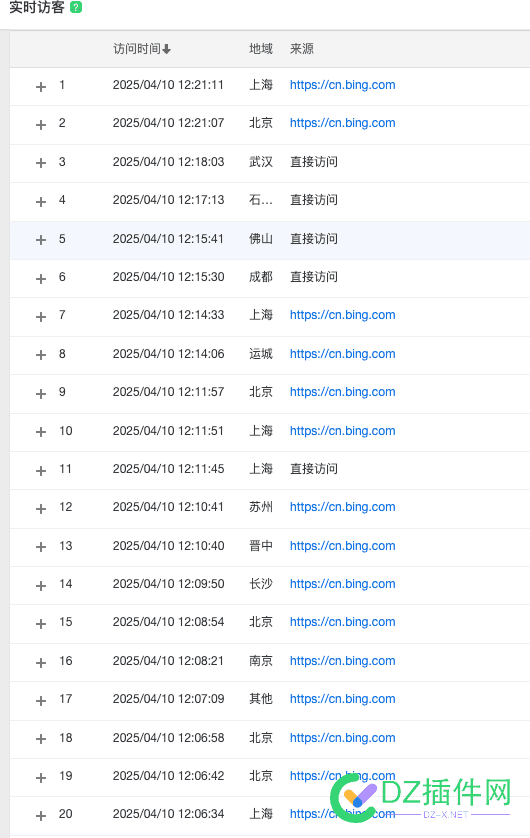Open bing link for 南京 visitor
Viewport: 530px width, 838px height.
(x=342, y=661)
